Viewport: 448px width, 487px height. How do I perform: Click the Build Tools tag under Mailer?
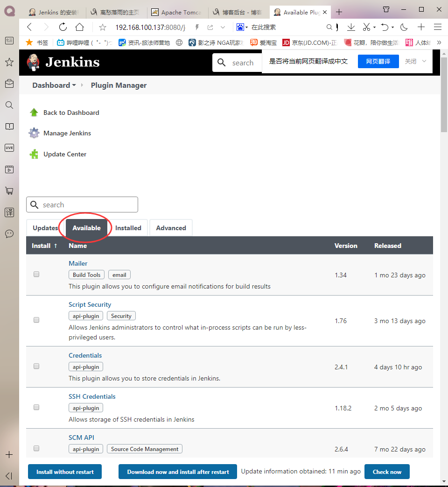coord(87,275)
